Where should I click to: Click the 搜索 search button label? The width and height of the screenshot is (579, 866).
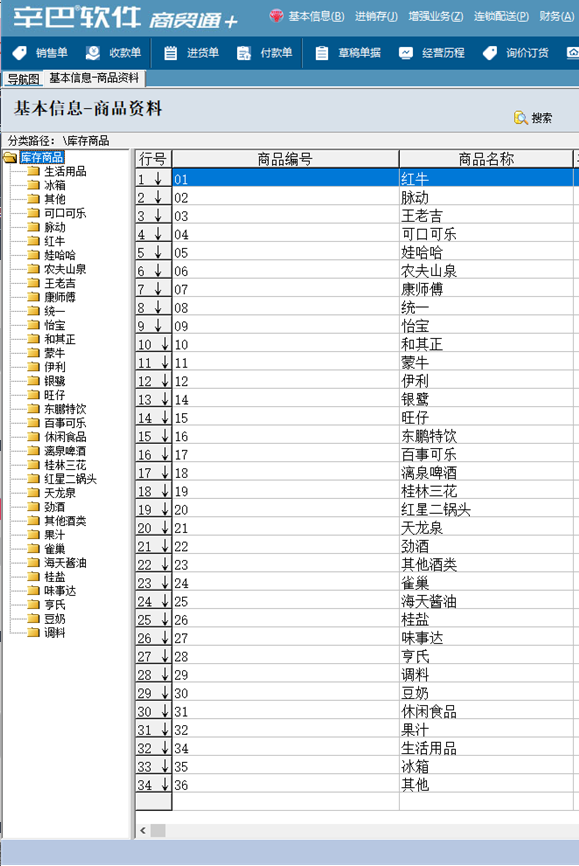pos(541,118)
